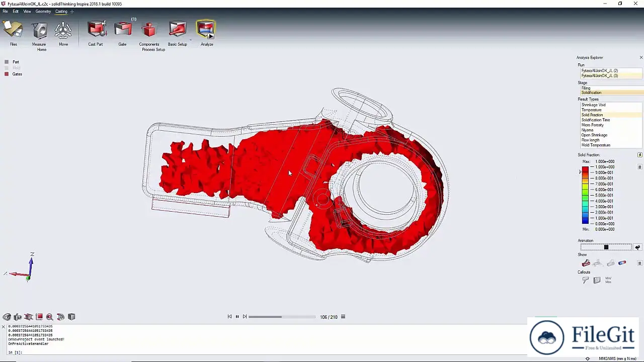The image size is (644, 362).
Task: Open the Edit menu
Action: tap(16, 11)
